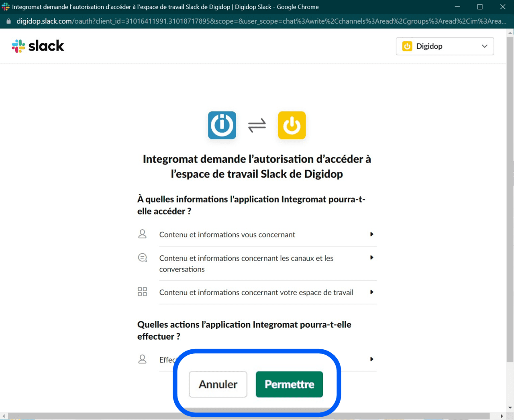
Task: Expand the actions row arrow under 'effectuer ?'
Action: [371, 359]
